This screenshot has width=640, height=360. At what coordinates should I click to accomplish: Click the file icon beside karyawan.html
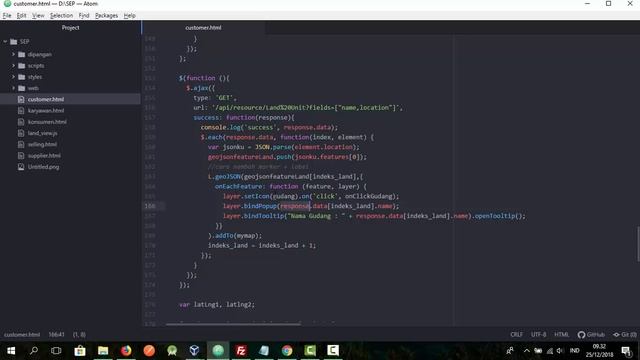(x=21, y=111)
